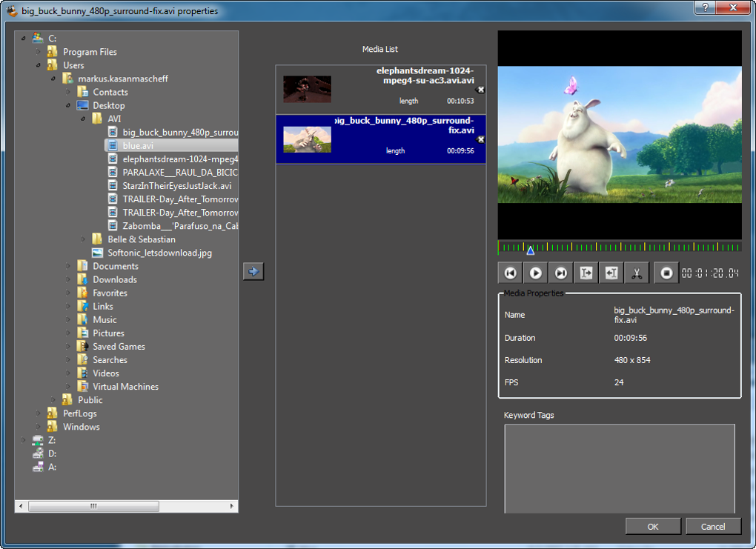Collapse the AVI folder in tree
Viewport: 756px width, 549px height.
(83, 119)
